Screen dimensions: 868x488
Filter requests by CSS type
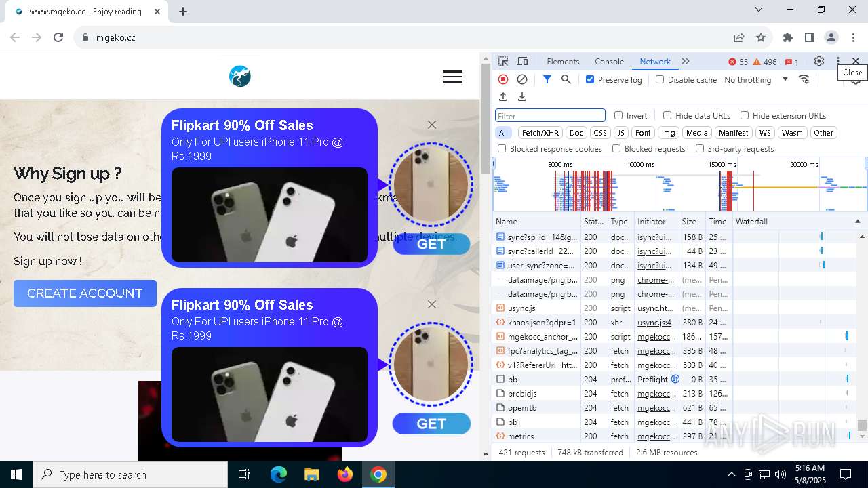point(599,133)
